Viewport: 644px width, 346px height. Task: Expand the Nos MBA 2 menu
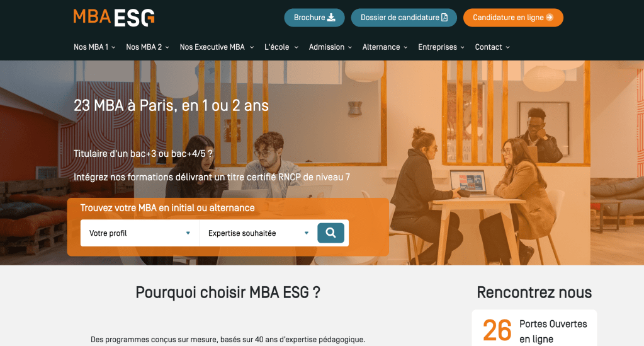tap(147, 47)
